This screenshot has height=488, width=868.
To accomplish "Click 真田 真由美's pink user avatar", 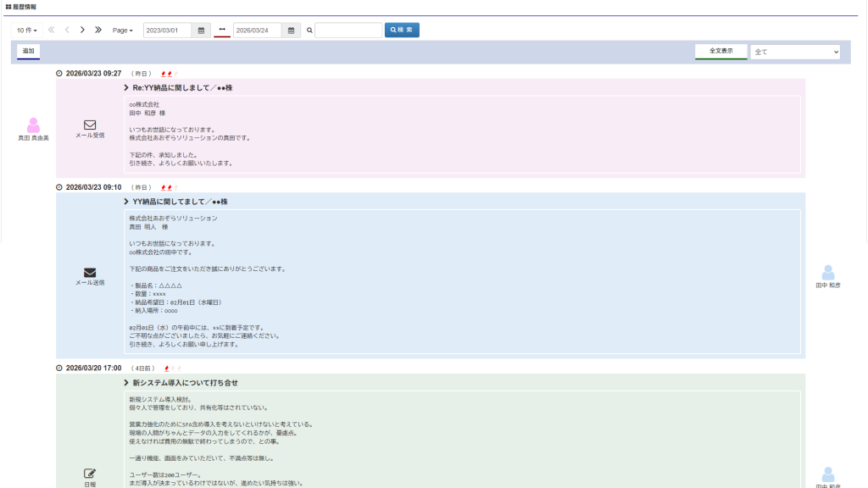I will pos(33,125).
